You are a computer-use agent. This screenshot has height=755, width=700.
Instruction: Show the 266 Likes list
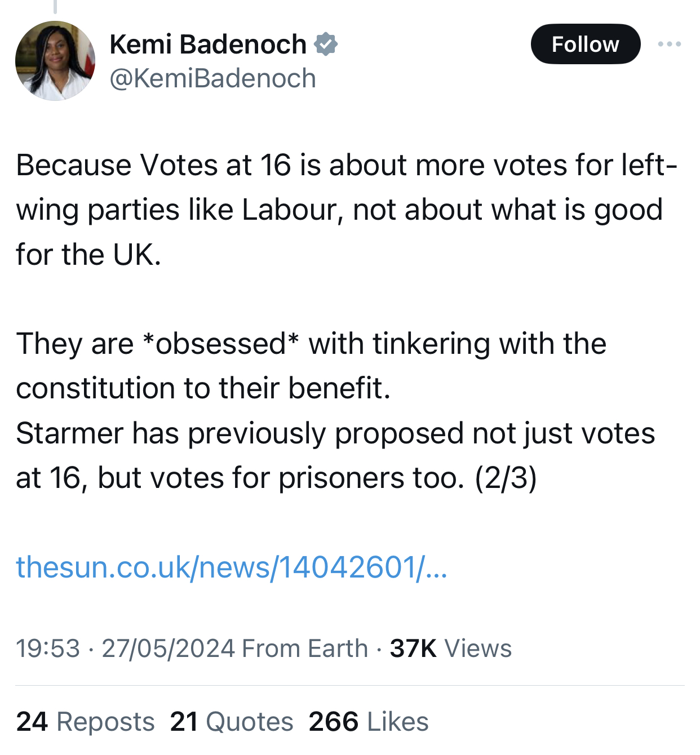click(x=369, y=722)
